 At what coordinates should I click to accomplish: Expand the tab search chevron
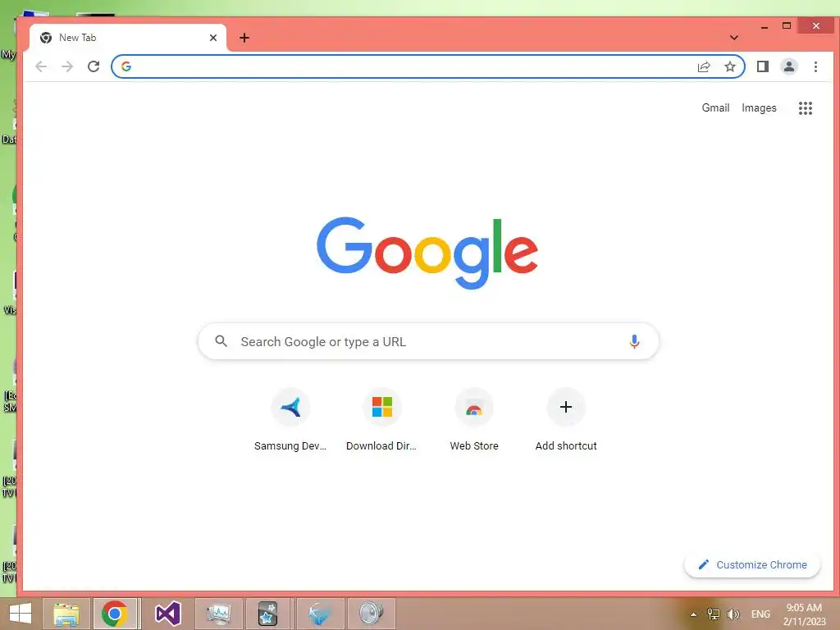pyautogui.click(x=734, y=38)
